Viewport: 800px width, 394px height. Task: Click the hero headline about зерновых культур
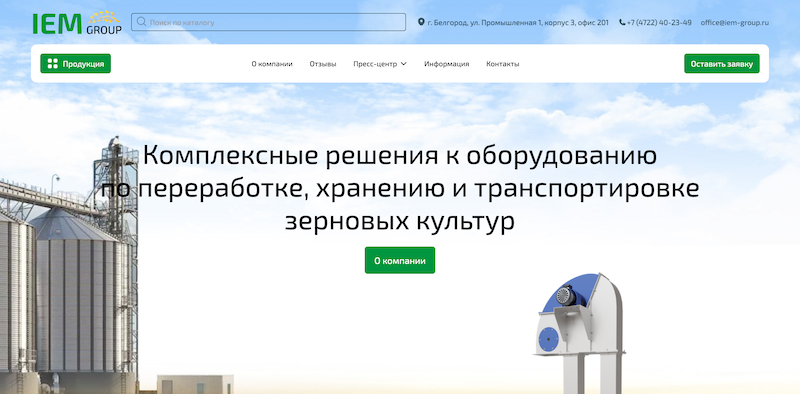point(400,189)
